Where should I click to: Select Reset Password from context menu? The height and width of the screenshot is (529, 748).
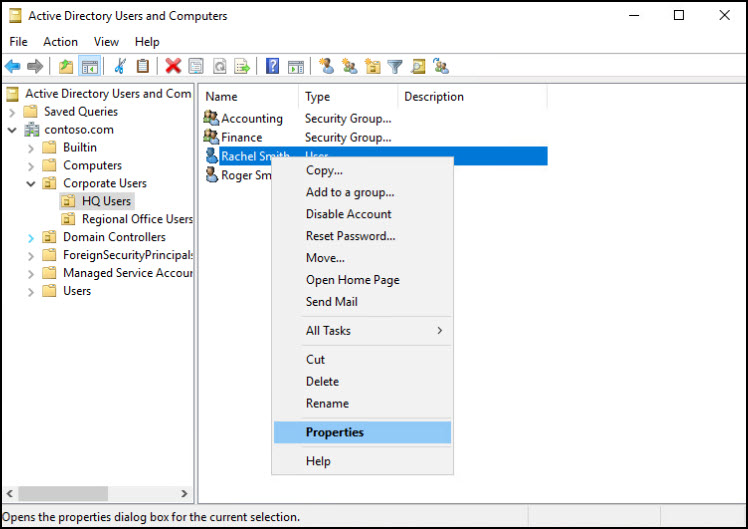[x=350, y=236]
